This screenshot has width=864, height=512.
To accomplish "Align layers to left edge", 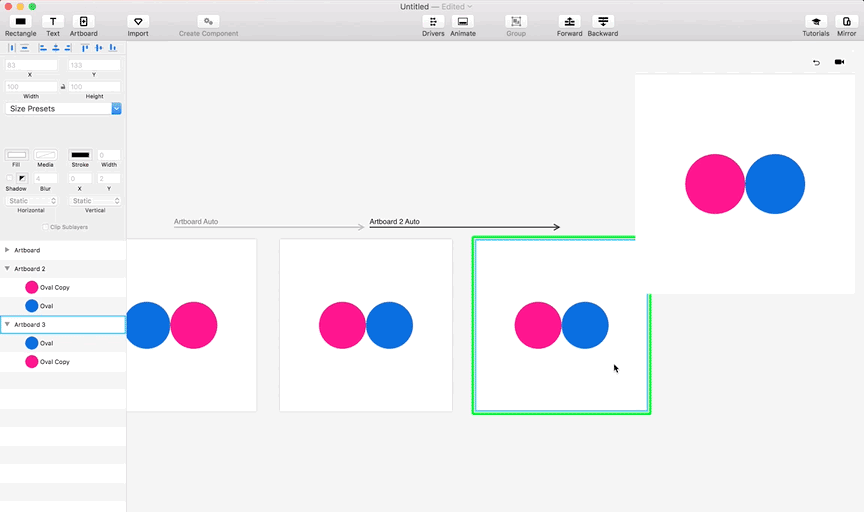I will tap(43, 48).
